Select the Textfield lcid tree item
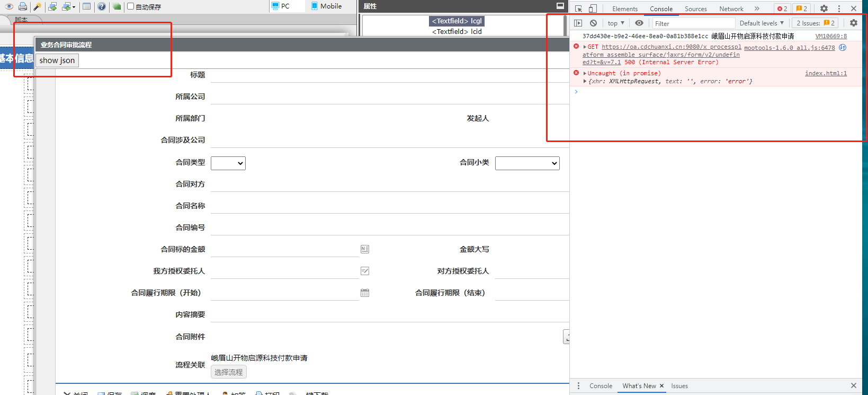The width and height of the screenshot is (868, 395). [x=457, y=32]
